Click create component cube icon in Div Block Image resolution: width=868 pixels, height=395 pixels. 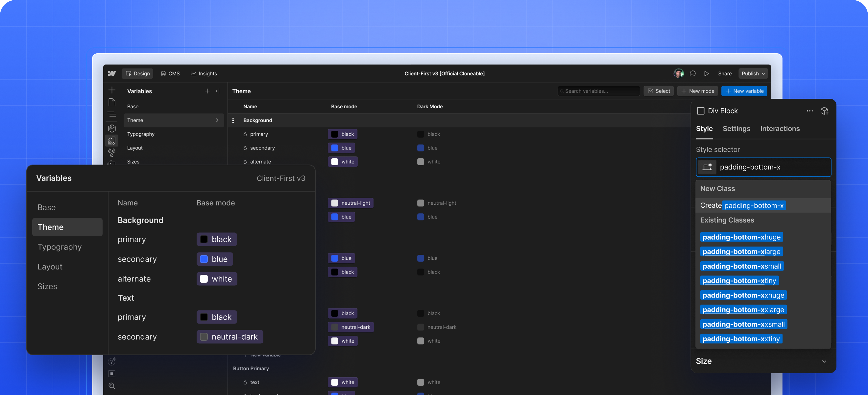[825, 111]
